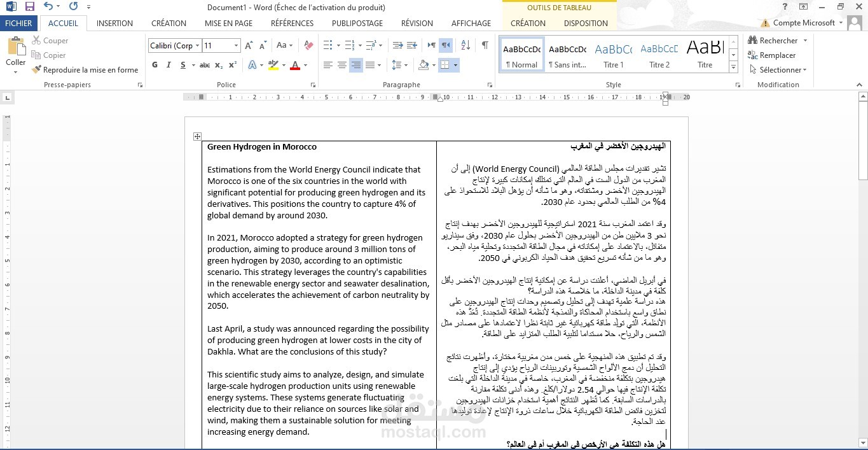Toggle right-to-left text direction
This screenshot has width=868, height=450.
[x=446, y=46]
